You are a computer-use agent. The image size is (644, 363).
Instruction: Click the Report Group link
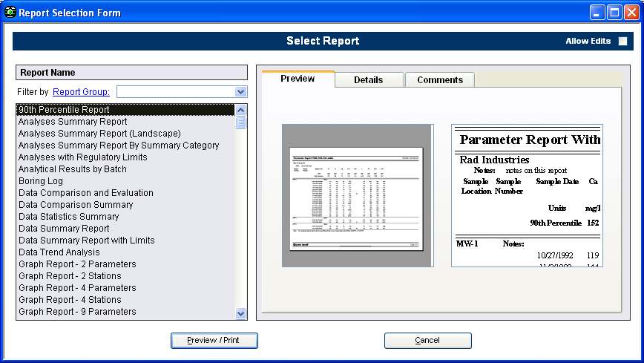click(81, 91)
